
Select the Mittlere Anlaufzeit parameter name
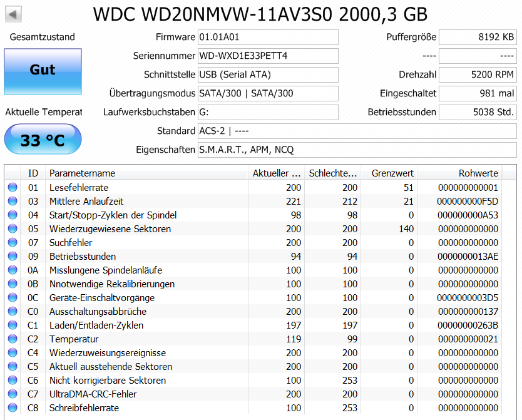pos(86,202)
